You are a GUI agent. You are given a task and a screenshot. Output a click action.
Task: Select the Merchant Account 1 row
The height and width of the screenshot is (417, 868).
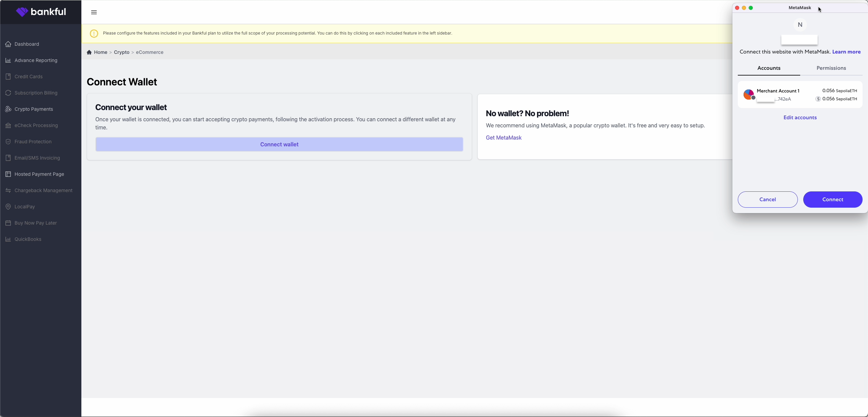coord(800,95)
